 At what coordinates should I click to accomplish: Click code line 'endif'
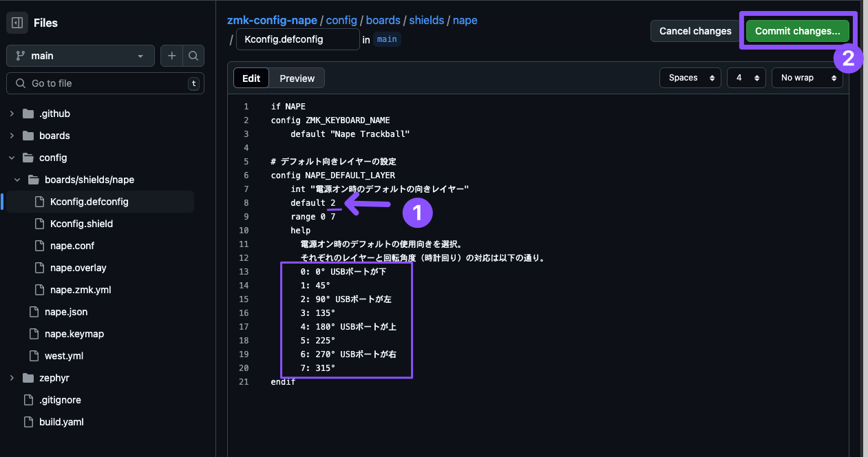pos(284,381)
